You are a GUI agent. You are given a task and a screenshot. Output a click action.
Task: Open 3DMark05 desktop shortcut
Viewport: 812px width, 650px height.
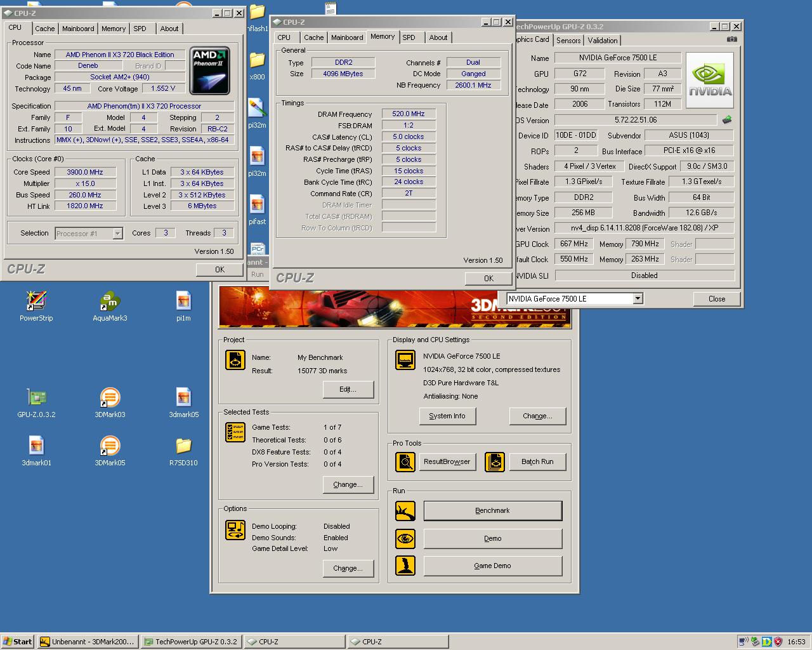pos(110,451)
